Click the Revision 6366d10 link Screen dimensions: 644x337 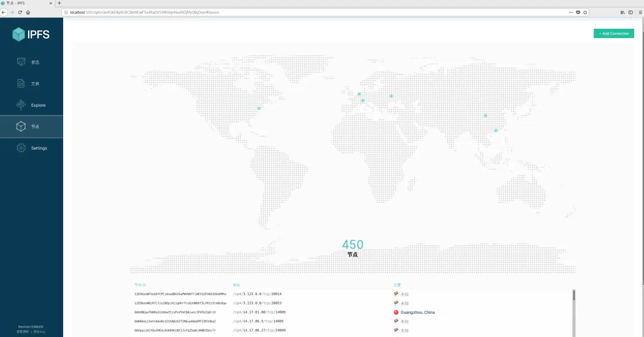pyautogui.click(x=31, y=327)
